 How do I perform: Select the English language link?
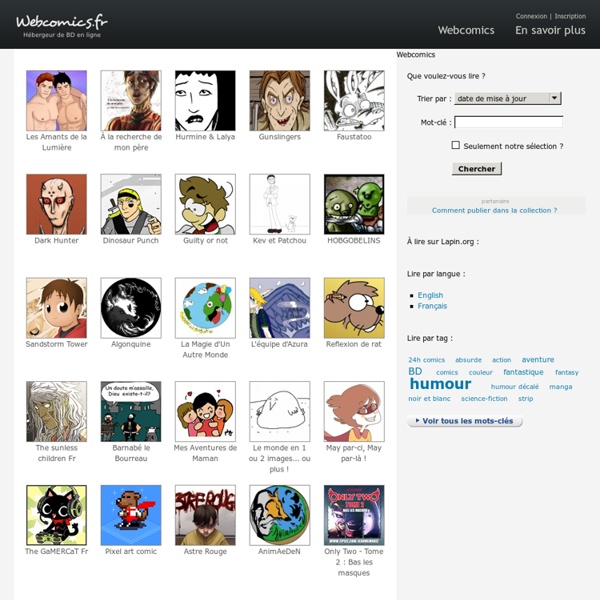430,295
